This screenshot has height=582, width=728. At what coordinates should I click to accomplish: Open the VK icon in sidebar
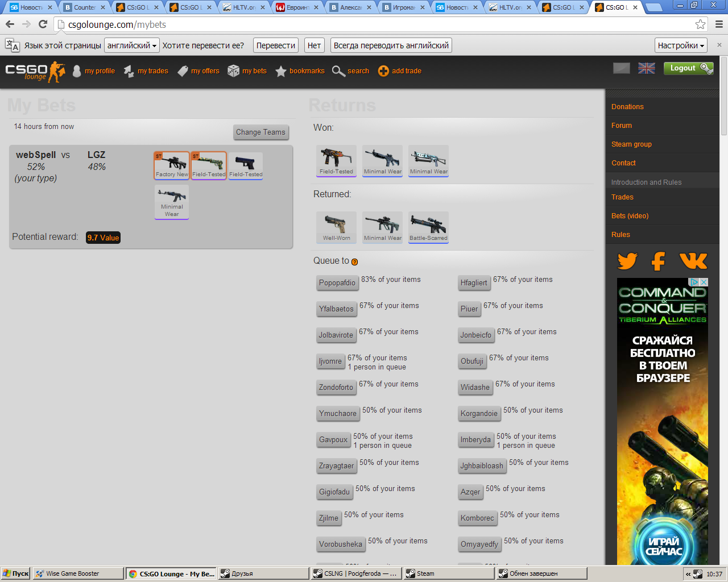[693, 261]
